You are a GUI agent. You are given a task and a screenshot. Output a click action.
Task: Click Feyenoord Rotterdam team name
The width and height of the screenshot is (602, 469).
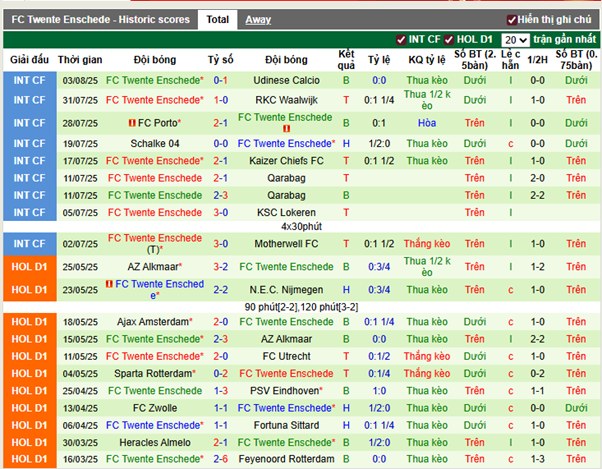286,459
